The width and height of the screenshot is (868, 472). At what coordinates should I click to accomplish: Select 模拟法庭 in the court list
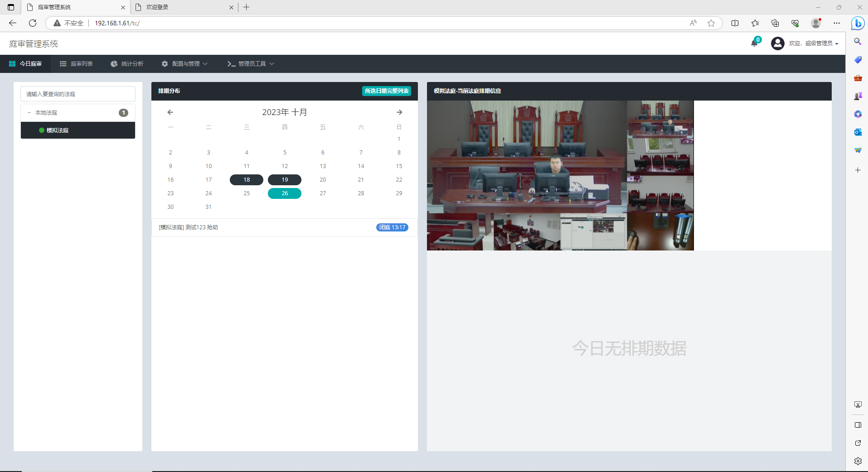tap(58, 130)
